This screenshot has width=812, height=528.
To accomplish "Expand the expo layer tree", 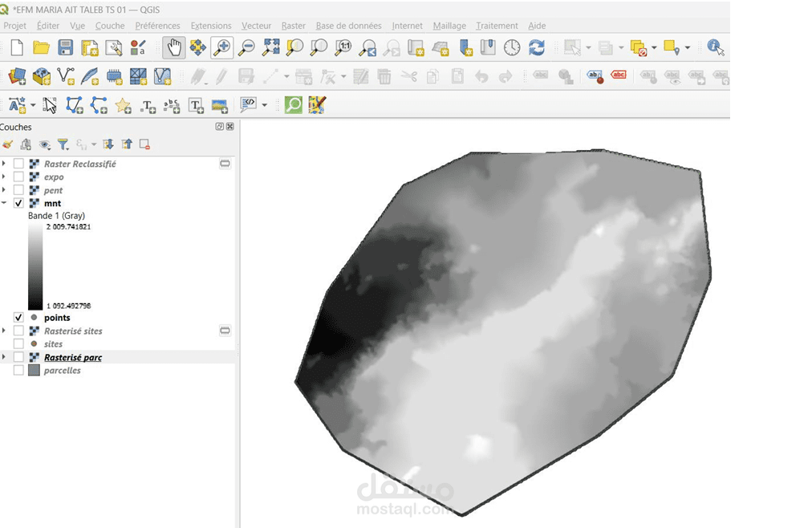I will (x=4, y=177).
